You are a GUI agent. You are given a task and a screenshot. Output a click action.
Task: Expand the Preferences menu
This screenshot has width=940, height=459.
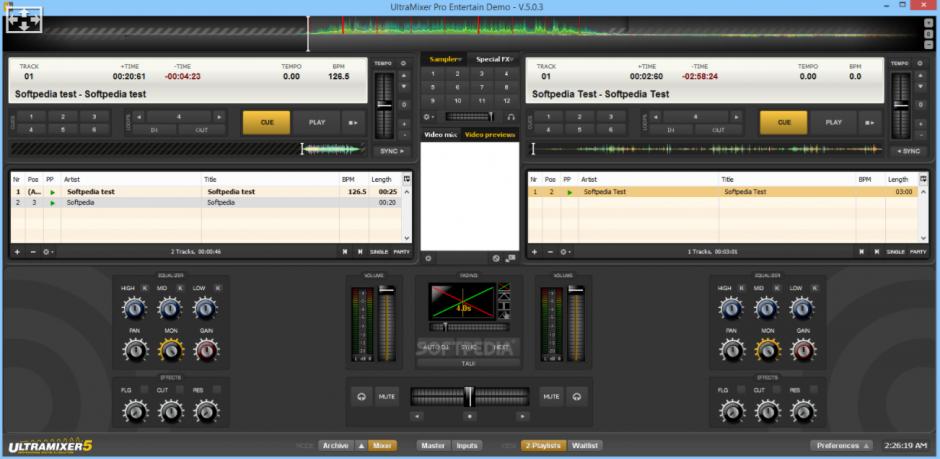842,446
